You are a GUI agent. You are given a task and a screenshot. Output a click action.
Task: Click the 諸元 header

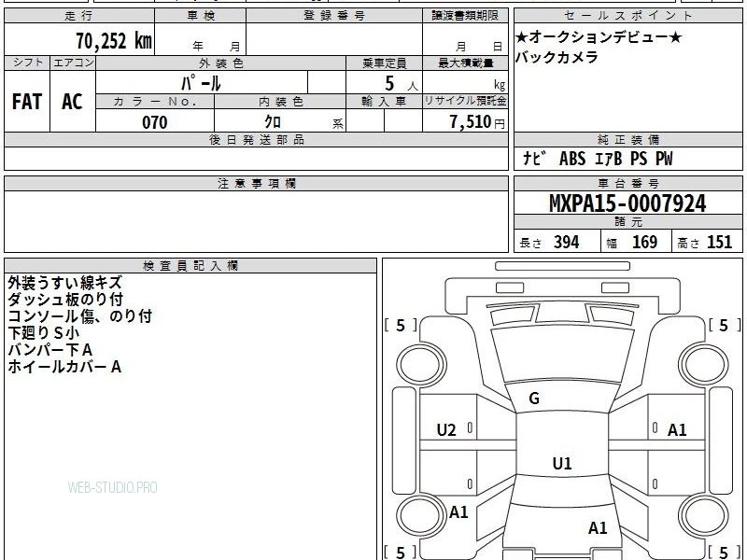[x=627, y=222]
